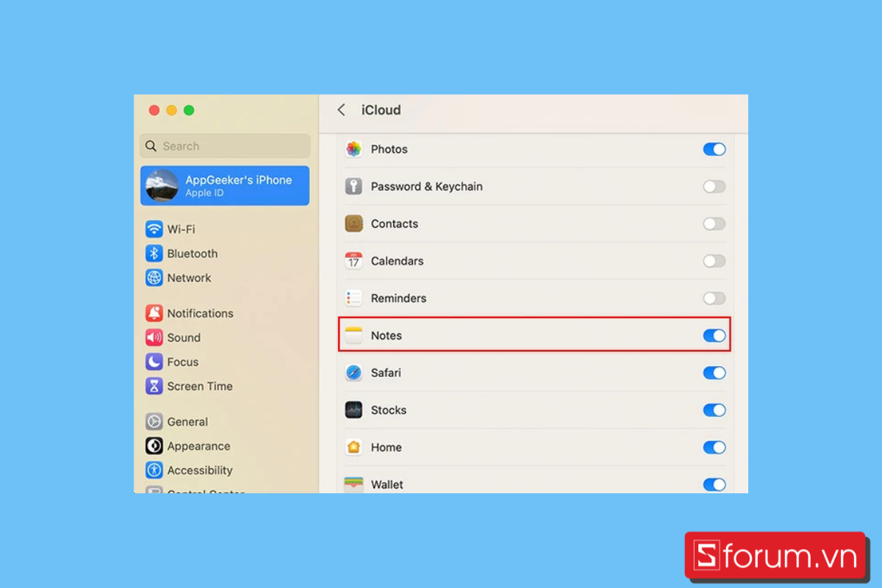Click the Home house icon
Screen dimensions: 882x588
coord(354,448)
